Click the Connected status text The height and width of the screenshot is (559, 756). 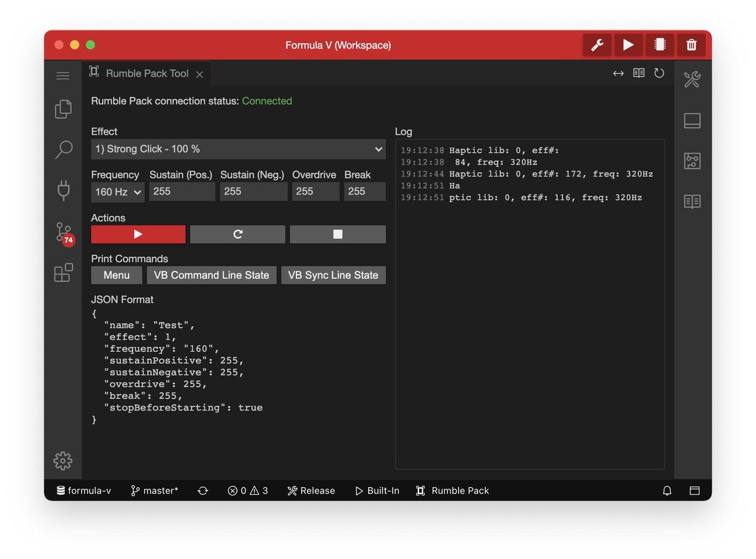click(267, 101)
